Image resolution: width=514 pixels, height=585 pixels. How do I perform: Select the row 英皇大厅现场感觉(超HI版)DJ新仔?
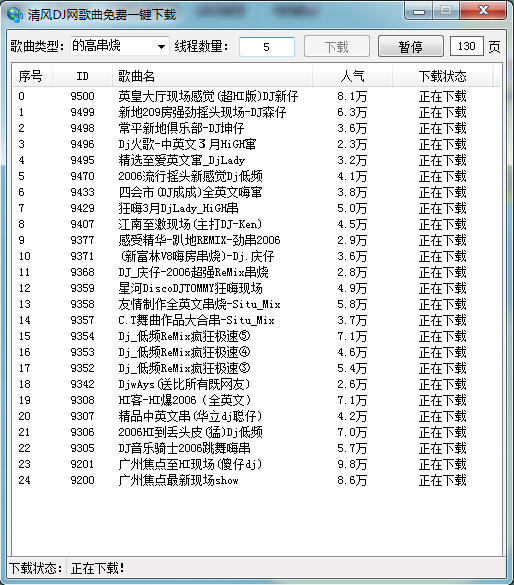257,96
